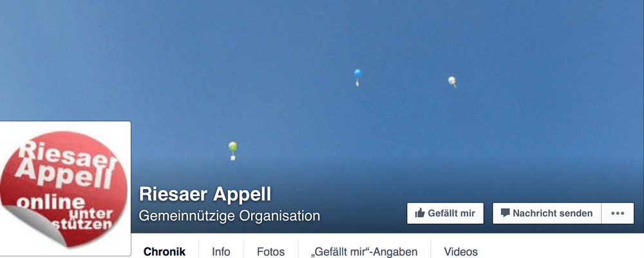Like the page via Gefällt mir button
The image size is (644, 258).
(x=445, y=213)
